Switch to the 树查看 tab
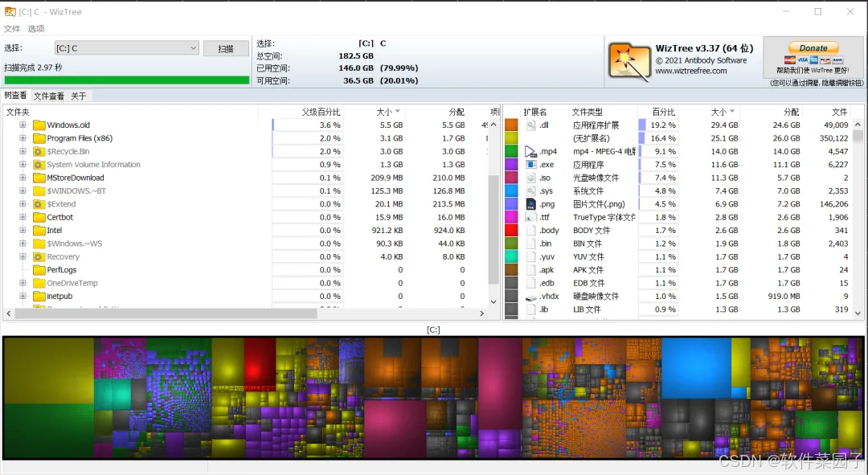This screenshot has width=868, height=475. [15, 96]
